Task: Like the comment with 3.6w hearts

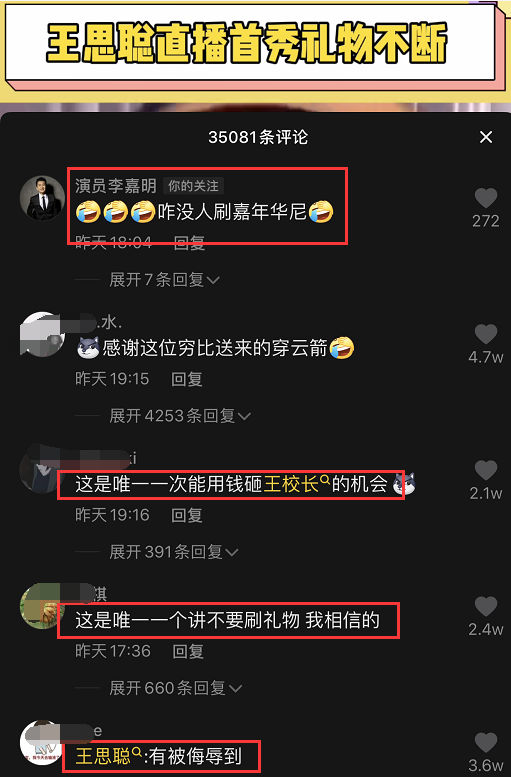Action: click(486, 743)
